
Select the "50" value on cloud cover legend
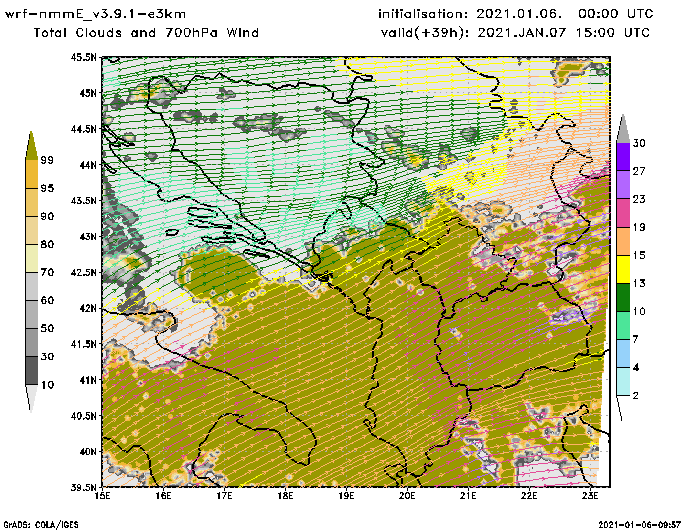(47, 328)
